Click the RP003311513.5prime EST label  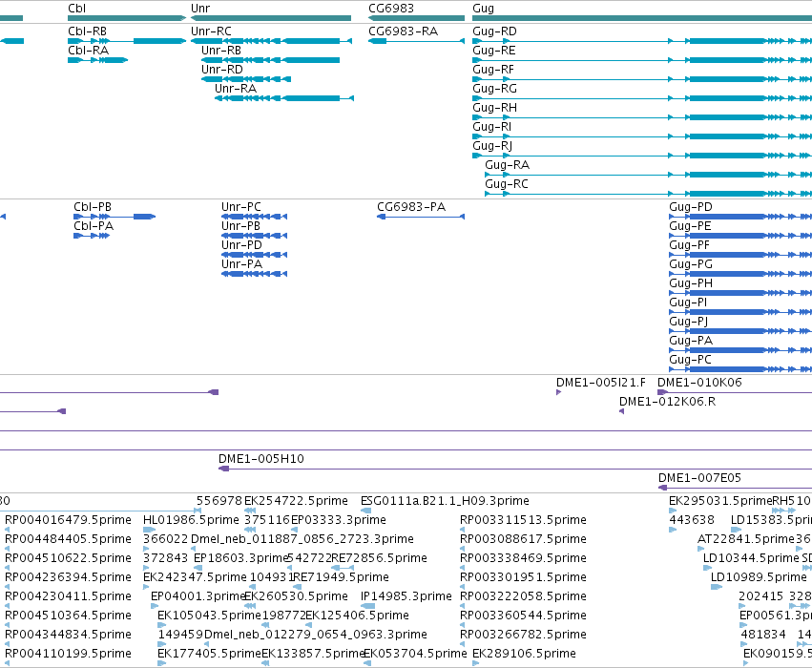523,520
